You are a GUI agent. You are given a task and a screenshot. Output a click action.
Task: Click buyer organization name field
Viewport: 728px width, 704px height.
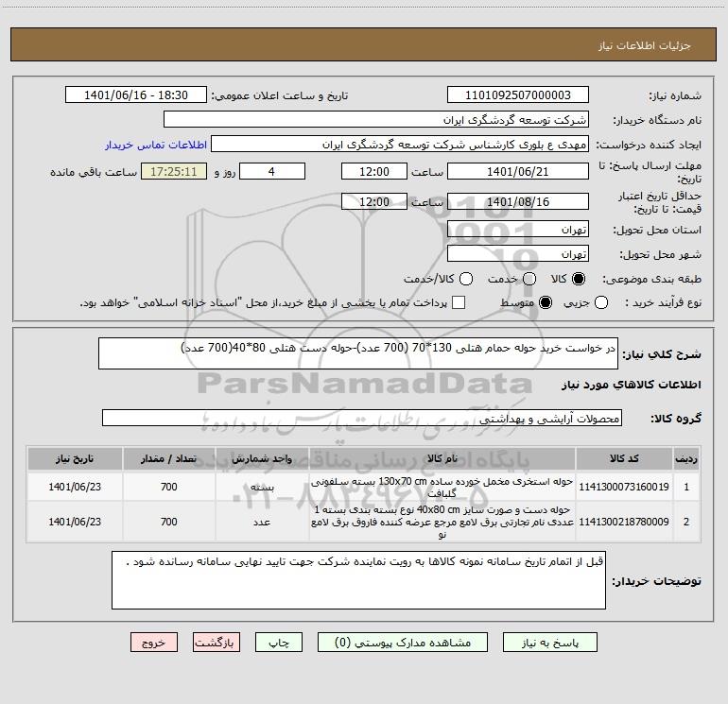point(376,120)
